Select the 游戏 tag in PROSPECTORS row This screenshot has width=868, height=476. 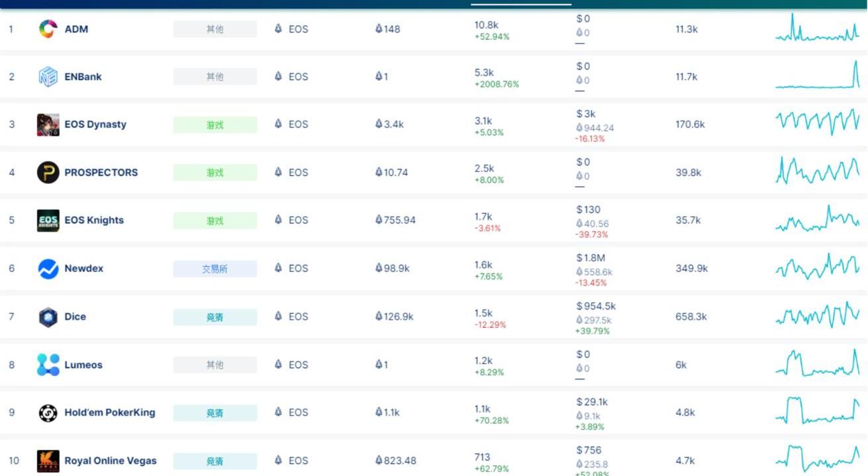(x=215, y=173)
